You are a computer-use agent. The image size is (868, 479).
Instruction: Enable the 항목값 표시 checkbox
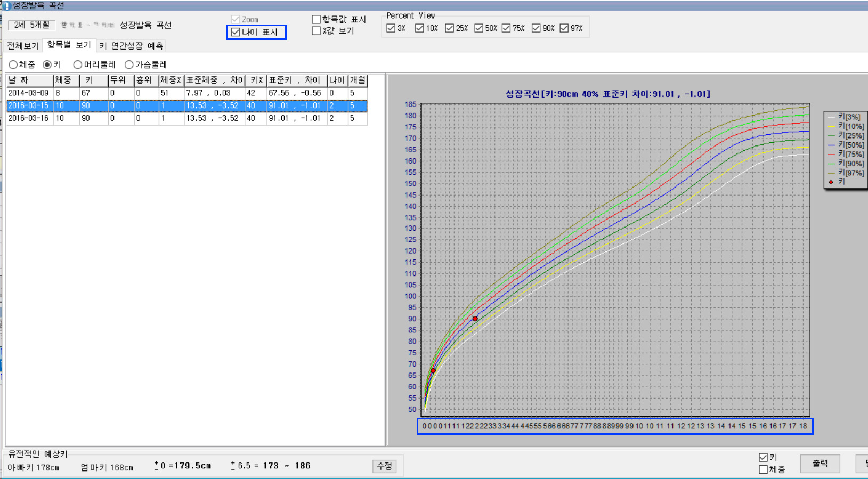pos(316,20)
